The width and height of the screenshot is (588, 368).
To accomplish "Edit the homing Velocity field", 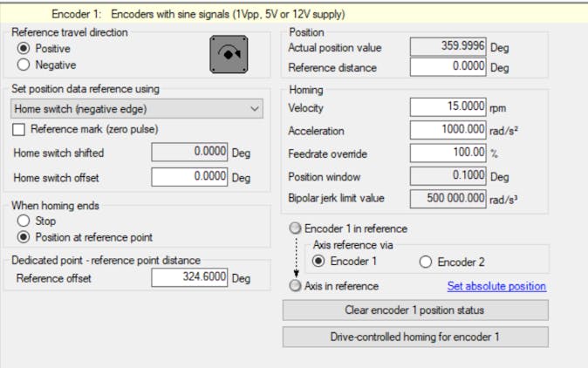I will point(448,107).
